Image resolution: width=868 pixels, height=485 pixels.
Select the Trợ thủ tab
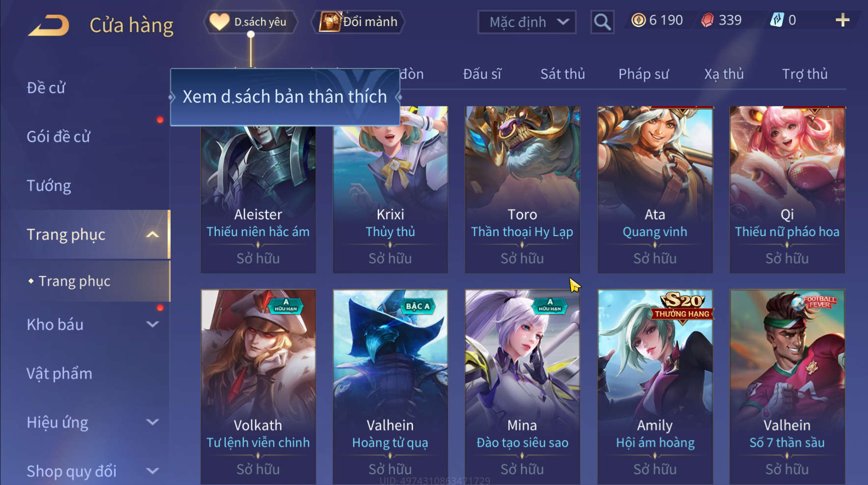pos(805,74)
